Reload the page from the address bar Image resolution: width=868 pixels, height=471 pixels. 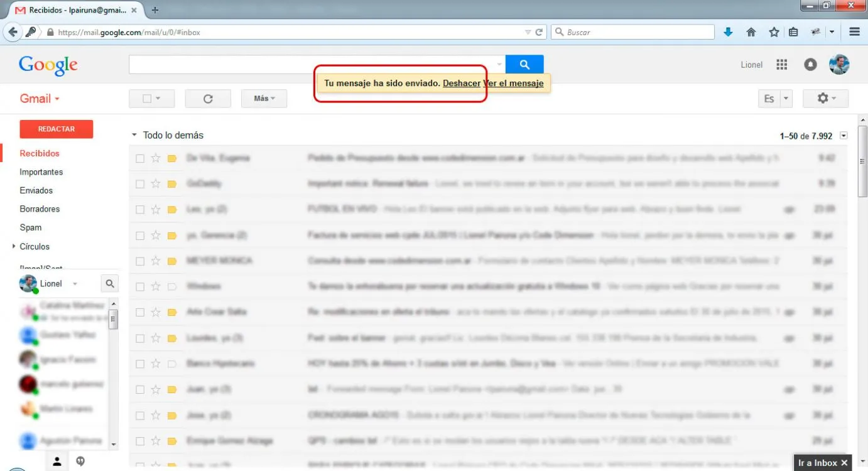click(x=539, y=32)
